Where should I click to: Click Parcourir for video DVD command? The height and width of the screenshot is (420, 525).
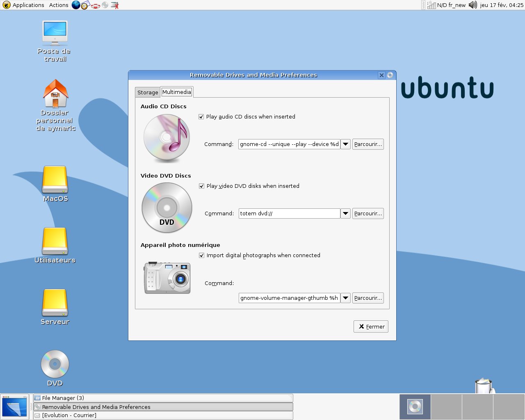(x=368, y=214)
